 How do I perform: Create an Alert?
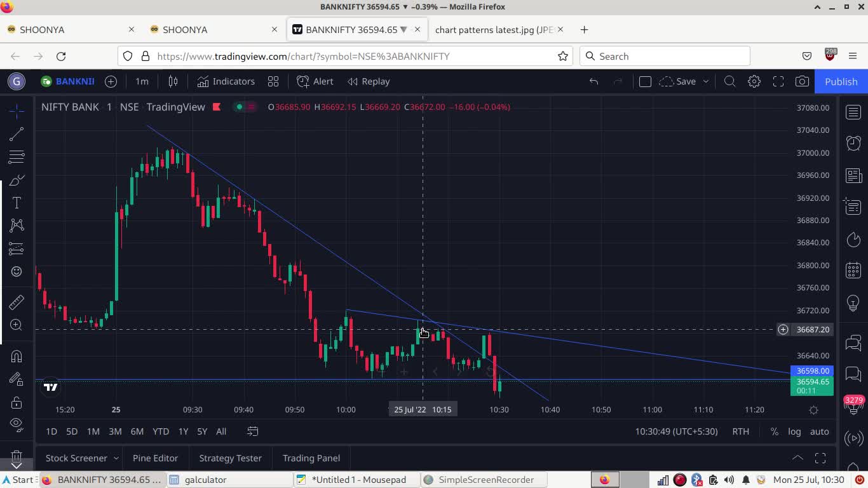(315, 81)
